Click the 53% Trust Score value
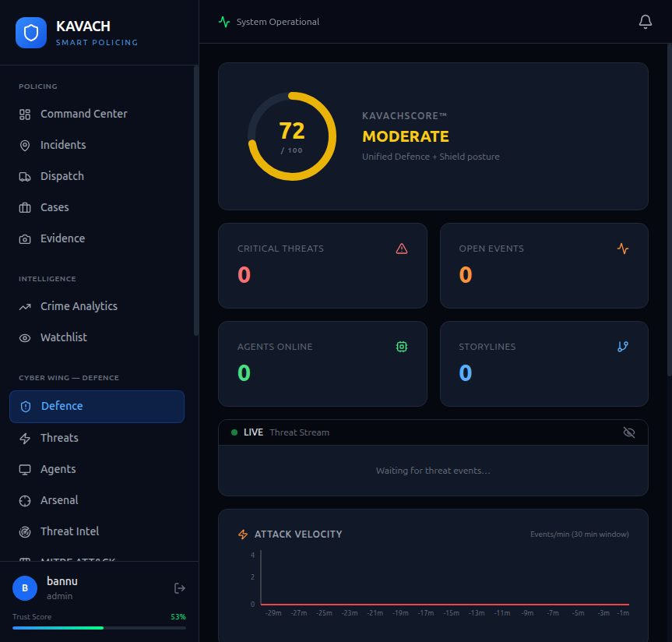This screenshot has width=672, height=642. click(x=178, y=617)
